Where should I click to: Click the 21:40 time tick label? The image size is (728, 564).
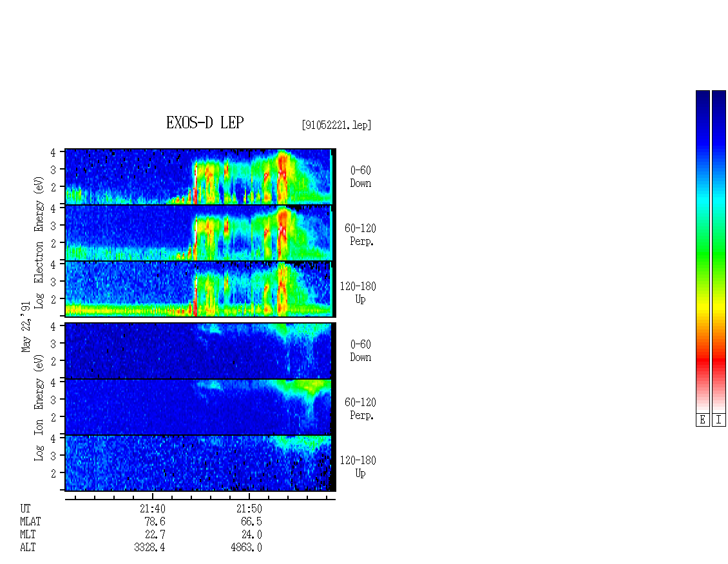(x=153, y=509)
